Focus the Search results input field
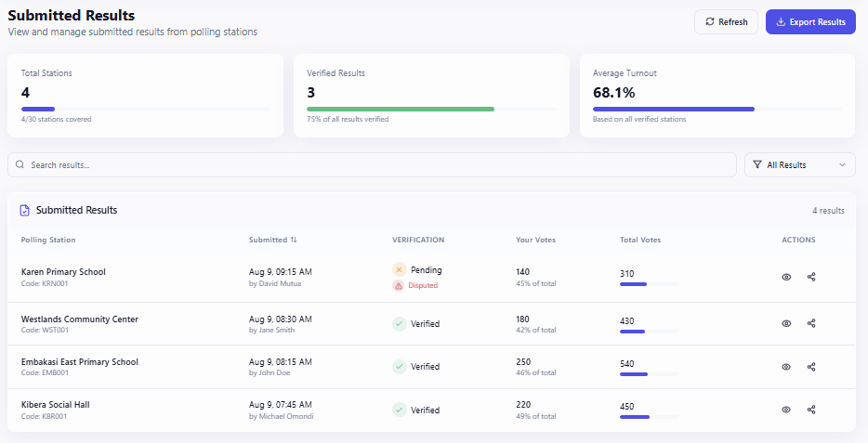 click(x=372, y=165)
